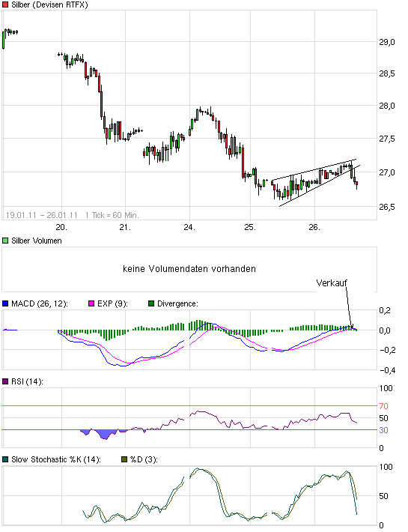
Task: Select the 26. date label on the axis
Action: click(x=314, y=227)
